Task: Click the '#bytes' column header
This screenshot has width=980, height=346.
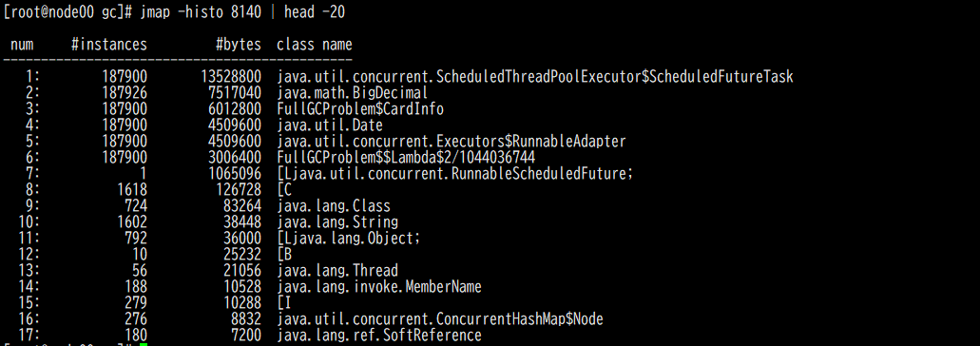Action: pos(239,45)
